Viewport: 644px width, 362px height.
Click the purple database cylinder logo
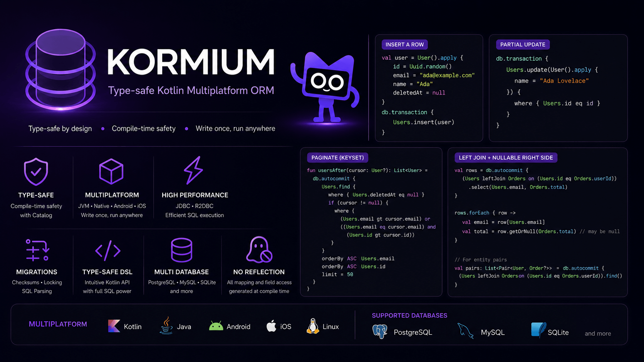tap(60, 70)
